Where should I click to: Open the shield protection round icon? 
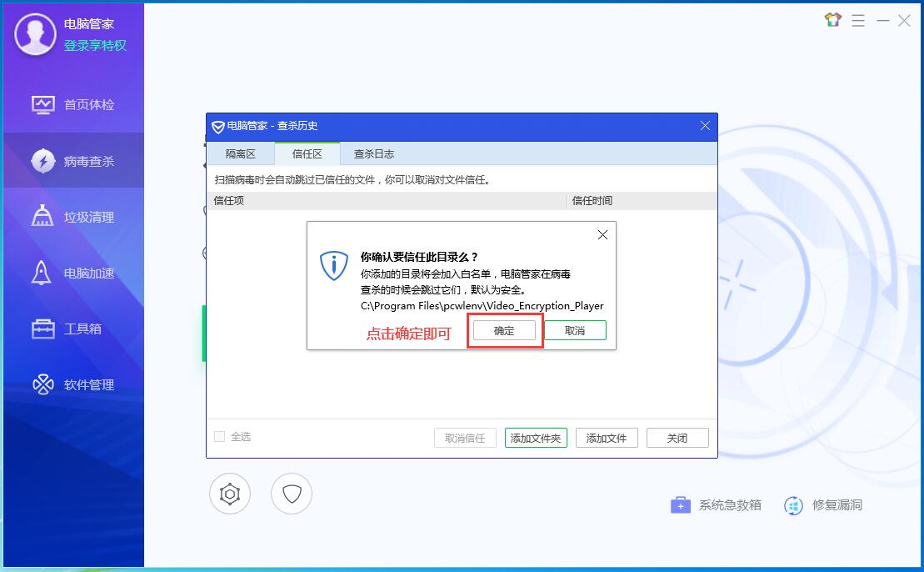[292, 494]
